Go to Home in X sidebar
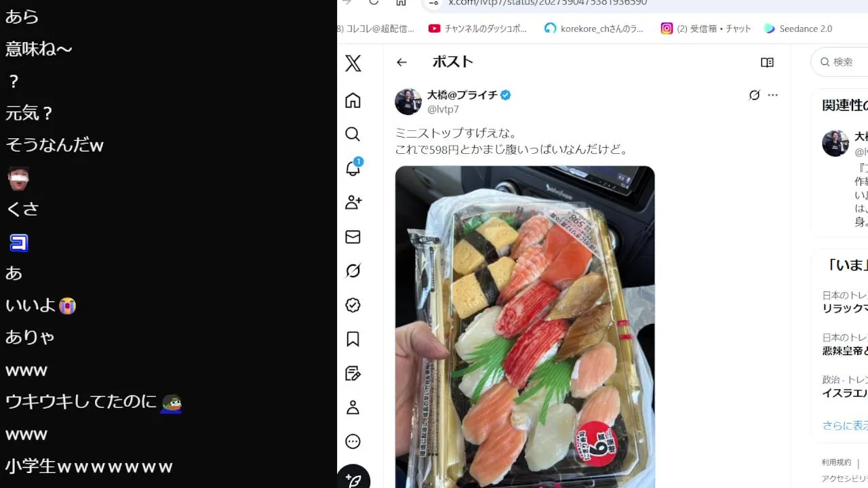868x488 pixels. click(x=353, y=100)
